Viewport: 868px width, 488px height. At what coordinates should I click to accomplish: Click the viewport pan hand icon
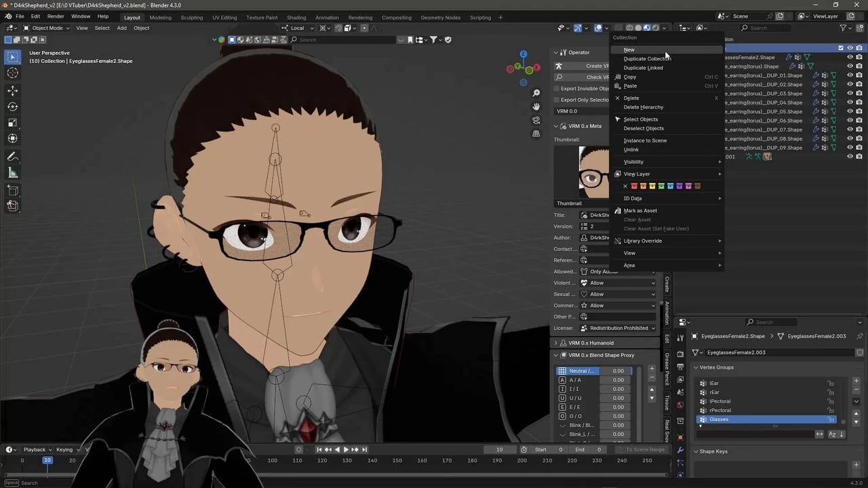click(x=536, y=106)
